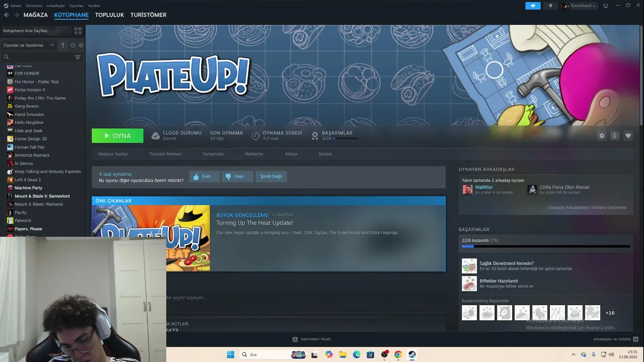
Task: Click the Cloud Durumu cloud icon
Action: (x=155, y=136)
